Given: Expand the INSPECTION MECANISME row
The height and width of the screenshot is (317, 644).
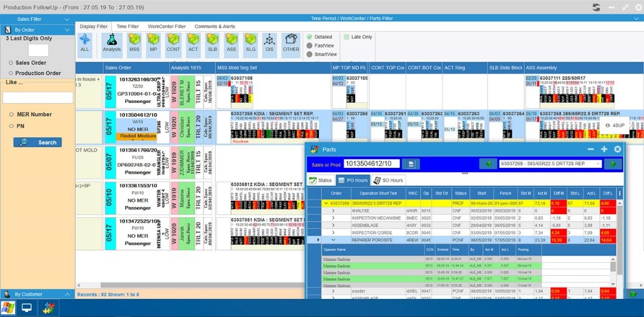Looking at the screenshot, I should [x=333, y=218].
